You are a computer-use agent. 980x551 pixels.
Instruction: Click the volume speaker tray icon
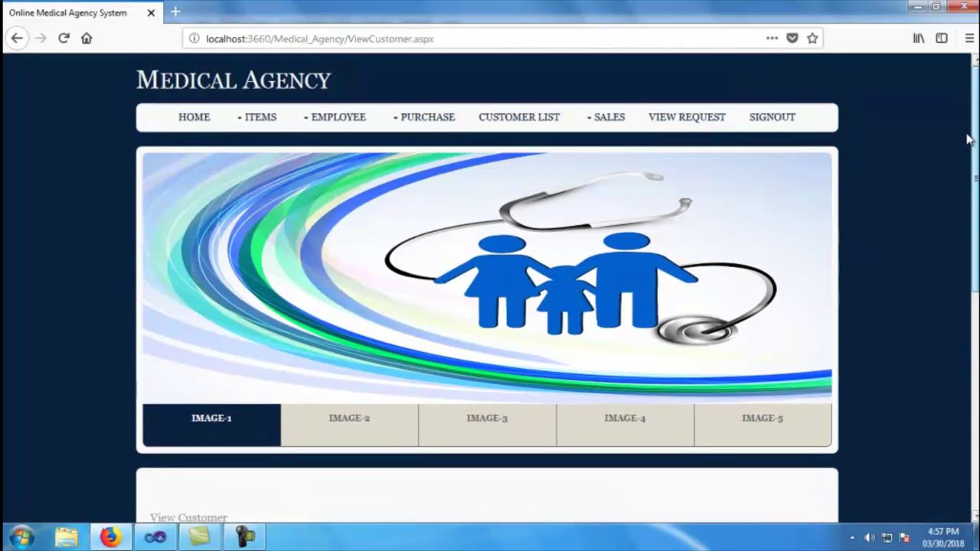coord(870,538)
